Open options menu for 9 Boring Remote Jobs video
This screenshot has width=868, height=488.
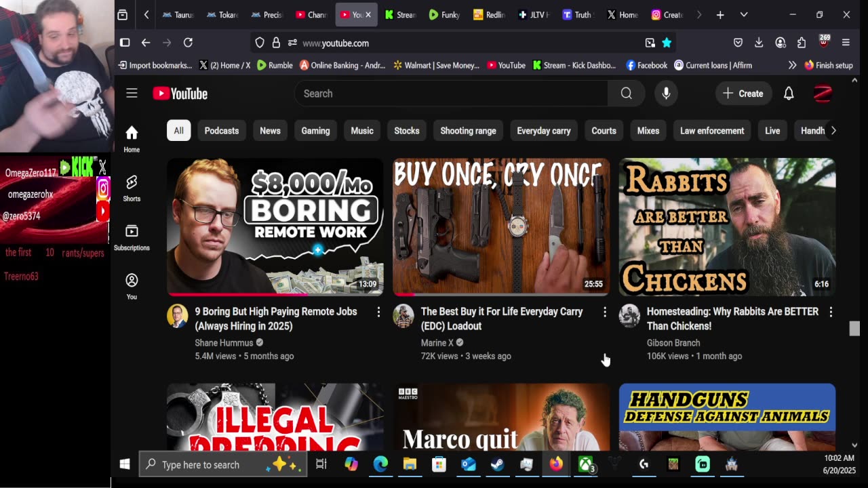(x=378, y=312)
